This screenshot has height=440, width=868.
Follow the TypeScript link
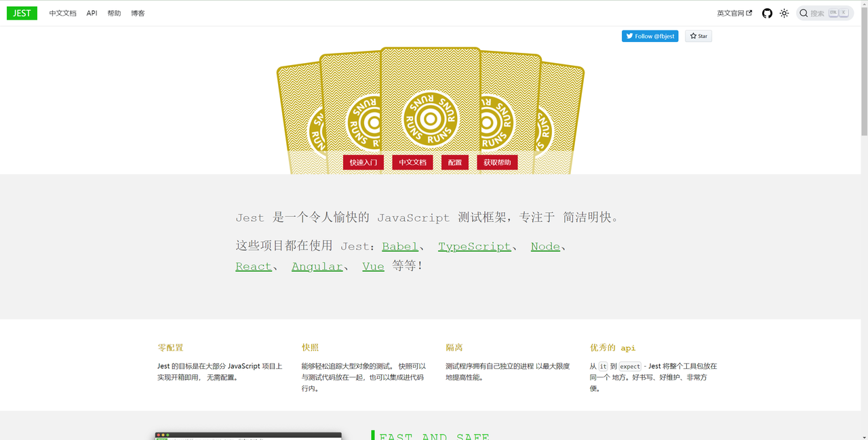(x=474, y=246)
